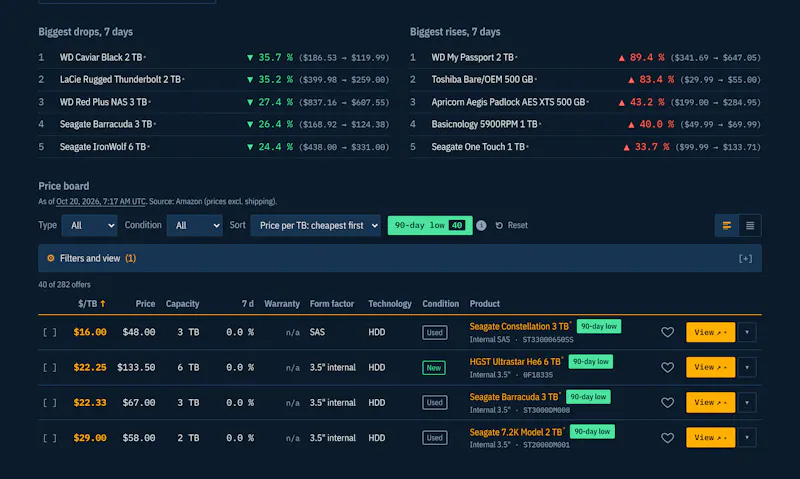Sort by the Form factor column header
The height and width of the screenshot is (479, 800).
(332, 304)
